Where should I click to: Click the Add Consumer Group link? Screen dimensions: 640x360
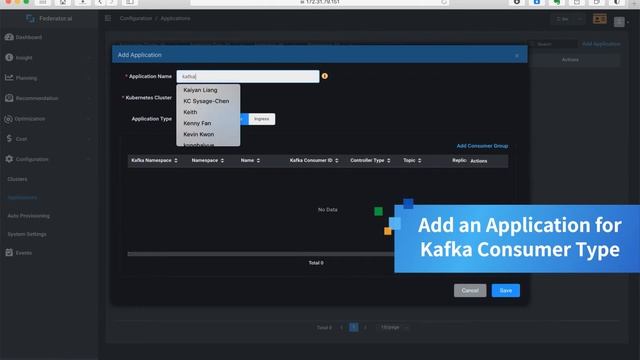click(482, 146)
